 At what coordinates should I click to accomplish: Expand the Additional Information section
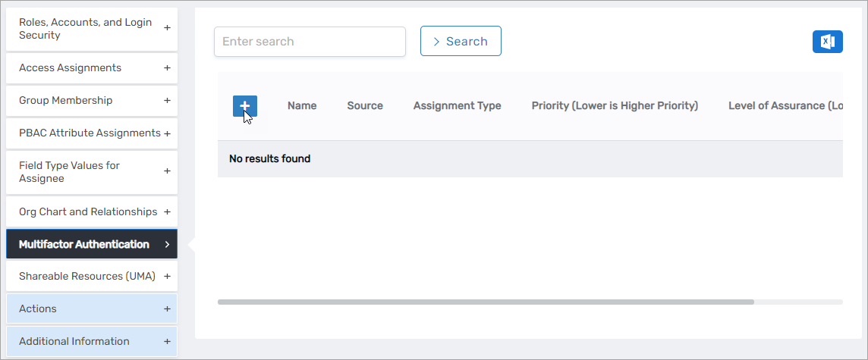pos(91,342)
